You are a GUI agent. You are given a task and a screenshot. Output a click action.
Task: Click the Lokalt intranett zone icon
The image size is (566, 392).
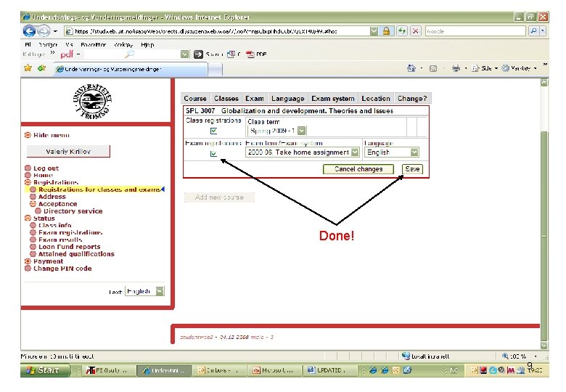[406, 356]
